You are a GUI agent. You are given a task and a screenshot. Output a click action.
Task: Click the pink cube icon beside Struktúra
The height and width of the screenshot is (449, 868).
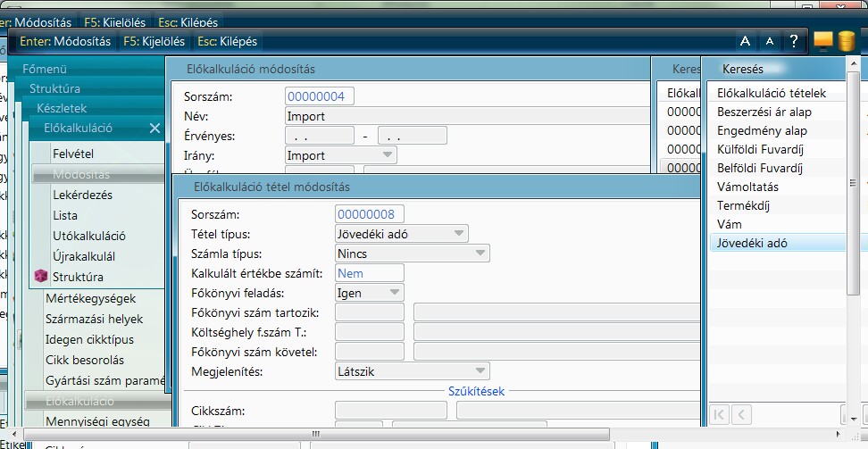[41, 276]
